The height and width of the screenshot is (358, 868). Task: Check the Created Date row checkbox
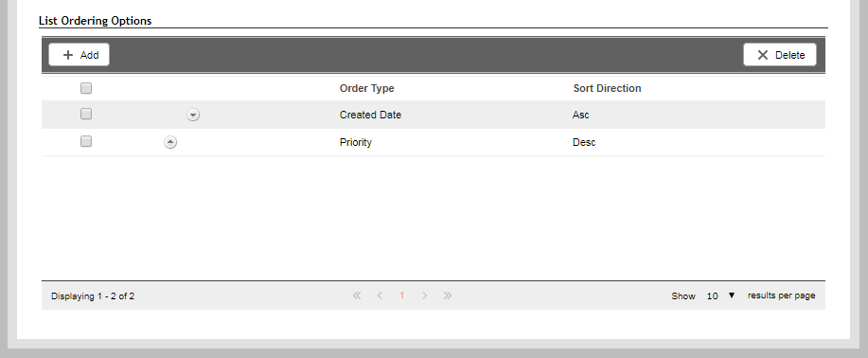pyautogui.click(x=86, y=114)
